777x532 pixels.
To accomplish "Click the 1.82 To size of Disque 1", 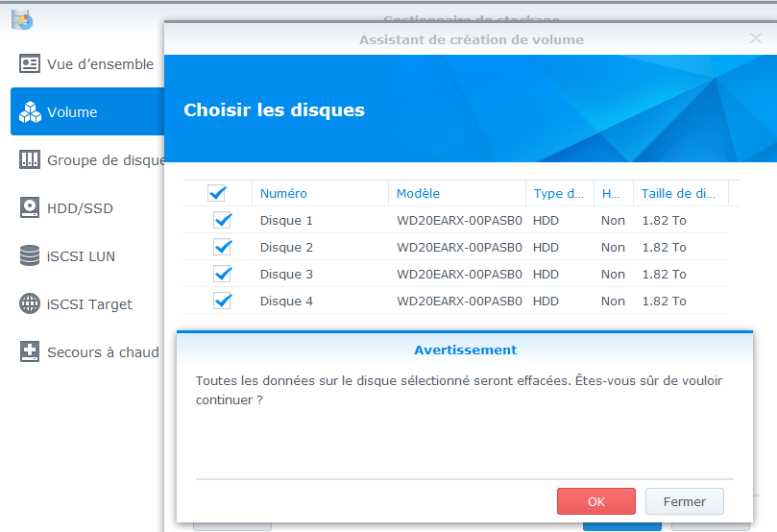I will (x=664, y=221).
